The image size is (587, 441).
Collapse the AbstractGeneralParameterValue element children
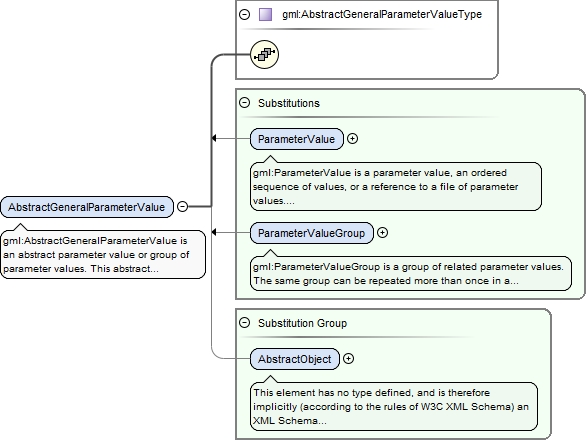click(x=182, y=206)
